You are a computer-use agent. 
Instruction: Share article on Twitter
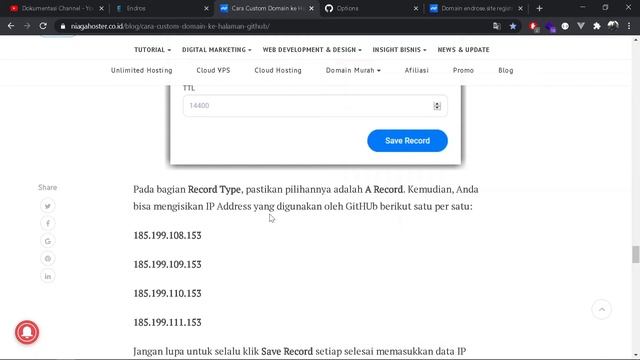click(x=48, y=206)
